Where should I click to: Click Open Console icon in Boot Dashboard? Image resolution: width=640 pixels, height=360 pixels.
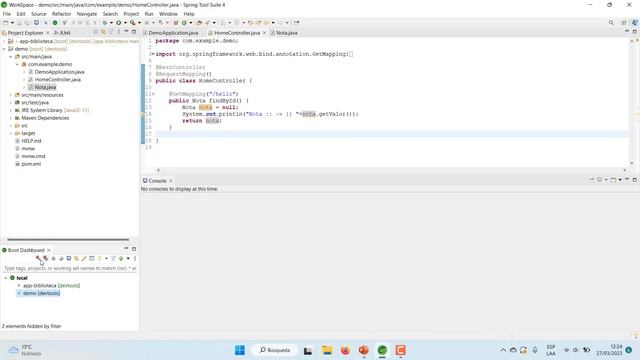coord(69,258)
